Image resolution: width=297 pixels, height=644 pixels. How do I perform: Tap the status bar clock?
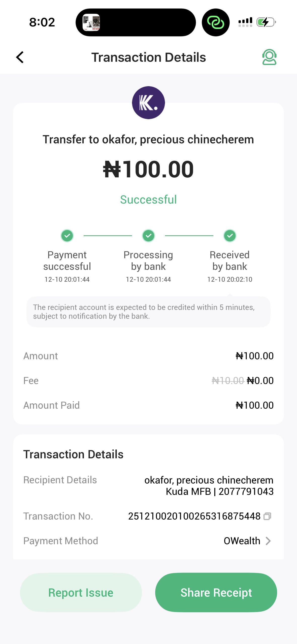42,22
